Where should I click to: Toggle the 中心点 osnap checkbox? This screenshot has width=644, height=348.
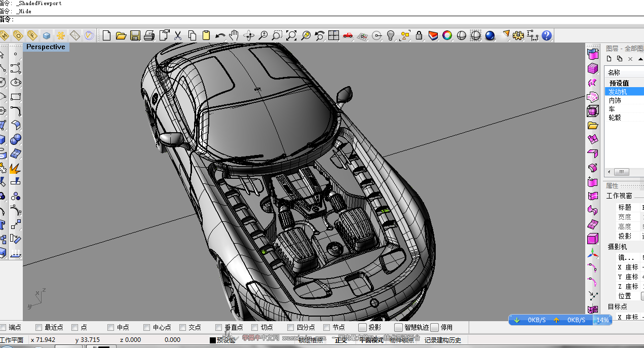coord(147,327)
